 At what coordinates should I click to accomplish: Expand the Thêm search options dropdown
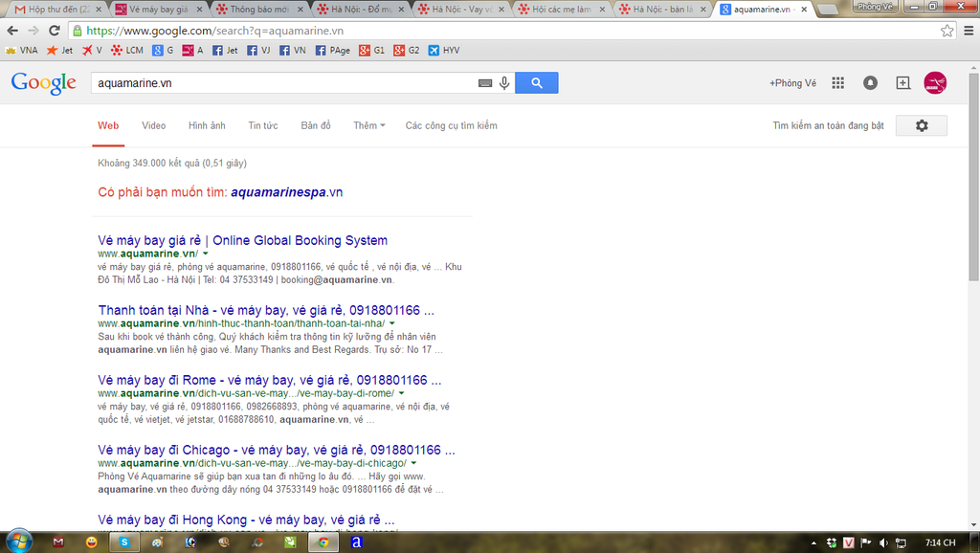[x=368, y=125]
